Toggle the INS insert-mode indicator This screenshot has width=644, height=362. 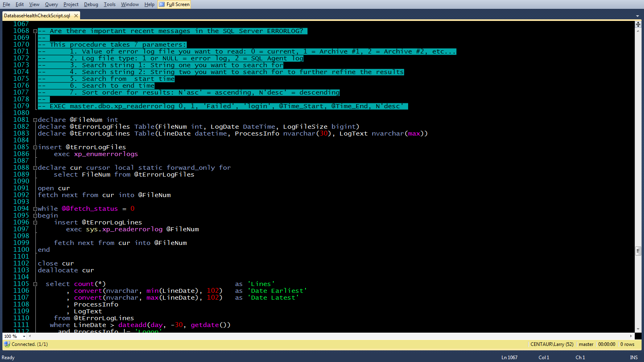coord(634,357)
